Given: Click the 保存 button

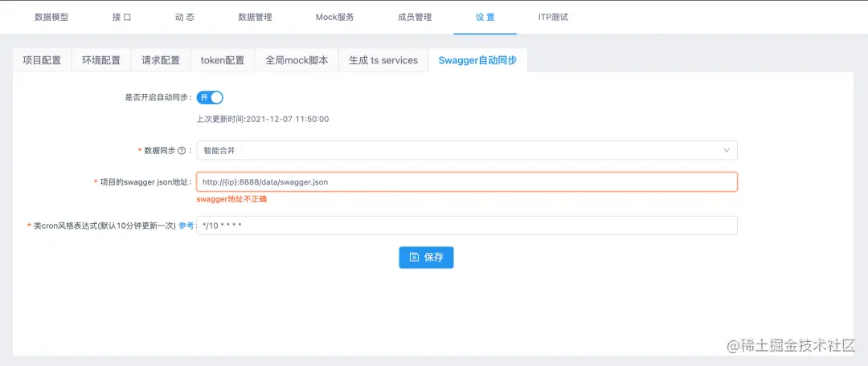Looking at the screenshot, I should coord(426,257).
